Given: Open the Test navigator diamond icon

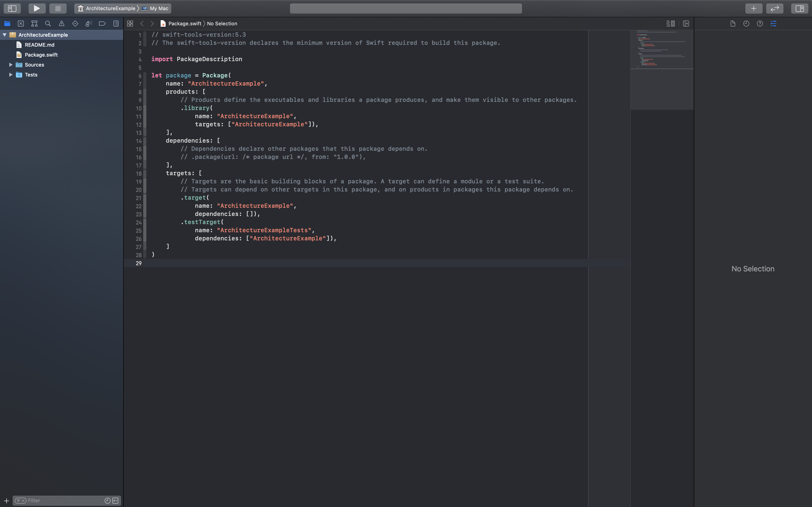Looking at the screenshot, I should coord(75,24).
